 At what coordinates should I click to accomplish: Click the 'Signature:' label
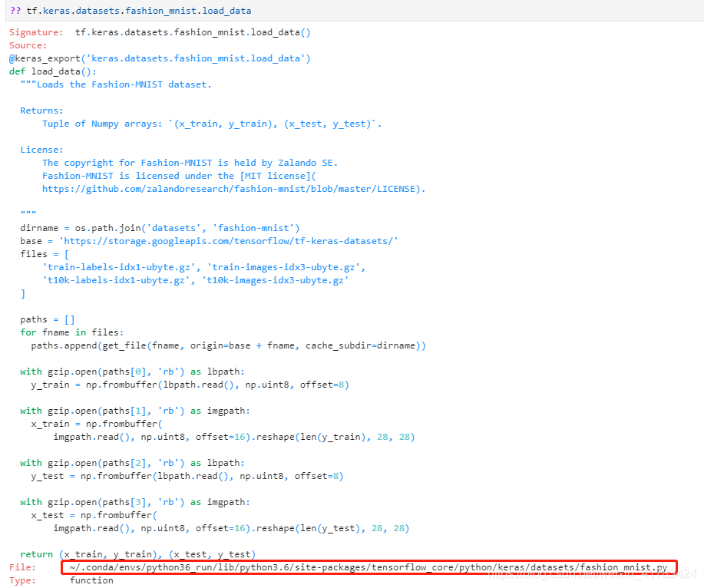[x=36, y=32]
